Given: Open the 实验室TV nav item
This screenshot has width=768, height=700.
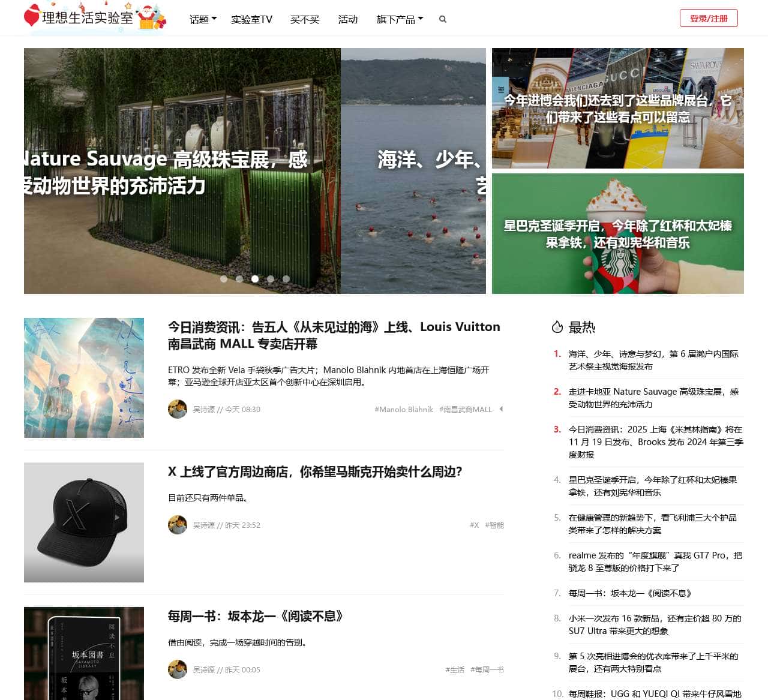Looking at the screenshot, I should (x=251, y=19).
